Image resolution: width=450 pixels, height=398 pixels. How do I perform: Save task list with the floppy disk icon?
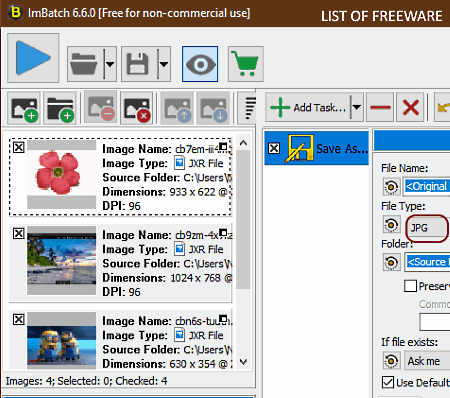click(138, 64)
